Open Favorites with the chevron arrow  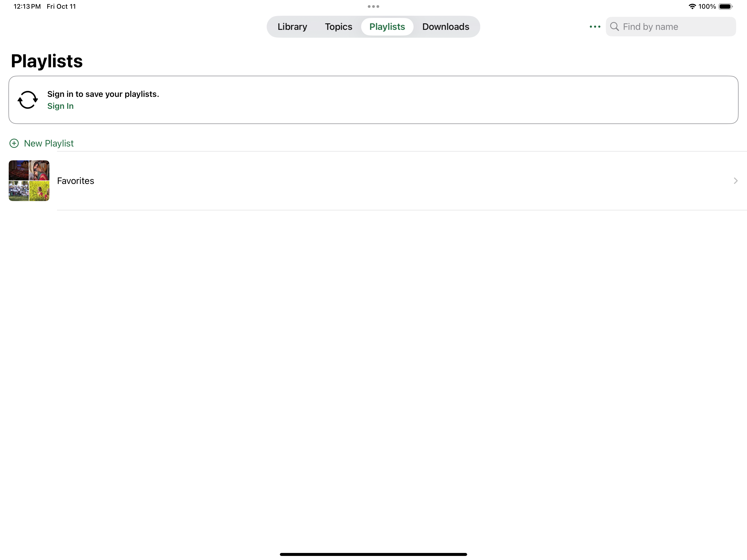736,181
